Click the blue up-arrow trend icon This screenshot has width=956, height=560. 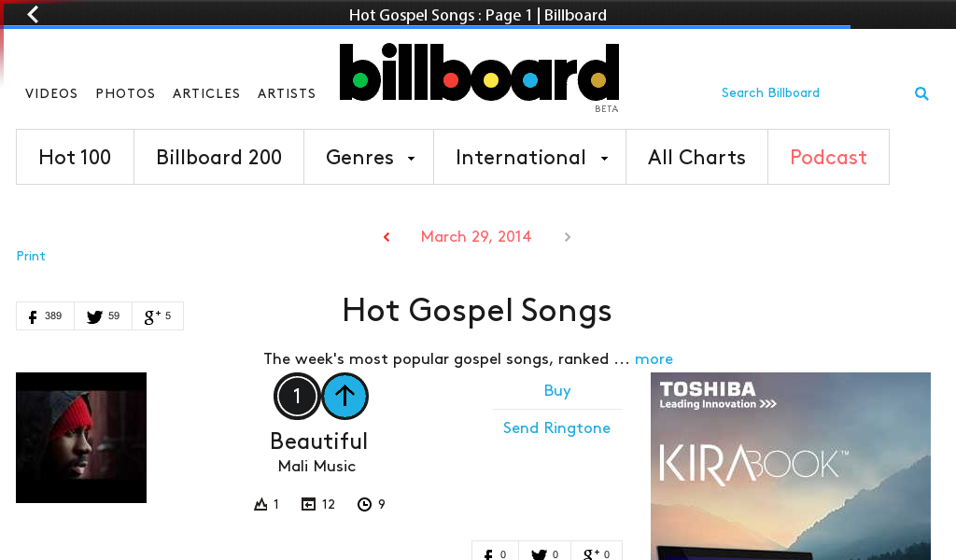coord(344,396)
